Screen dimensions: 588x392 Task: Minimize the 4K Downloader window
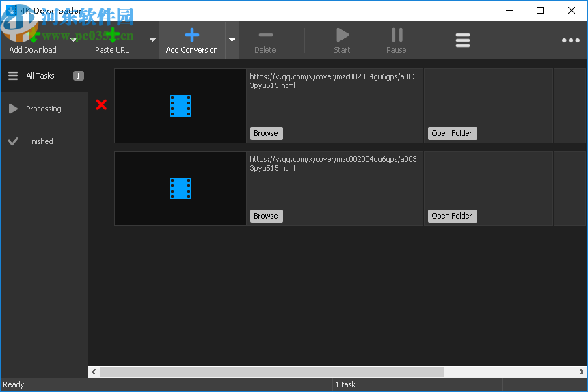[509, 10]
